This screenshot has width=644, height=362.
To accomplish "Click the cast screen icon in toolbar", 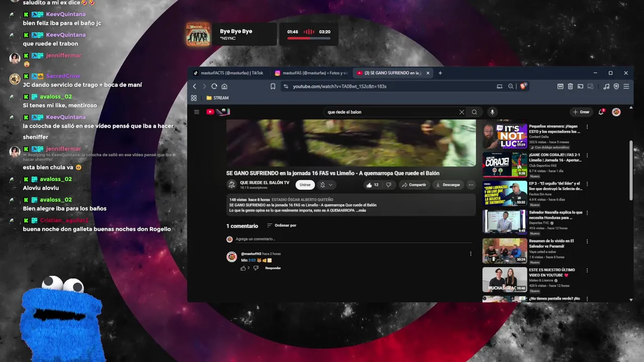I will click(580, 86).
